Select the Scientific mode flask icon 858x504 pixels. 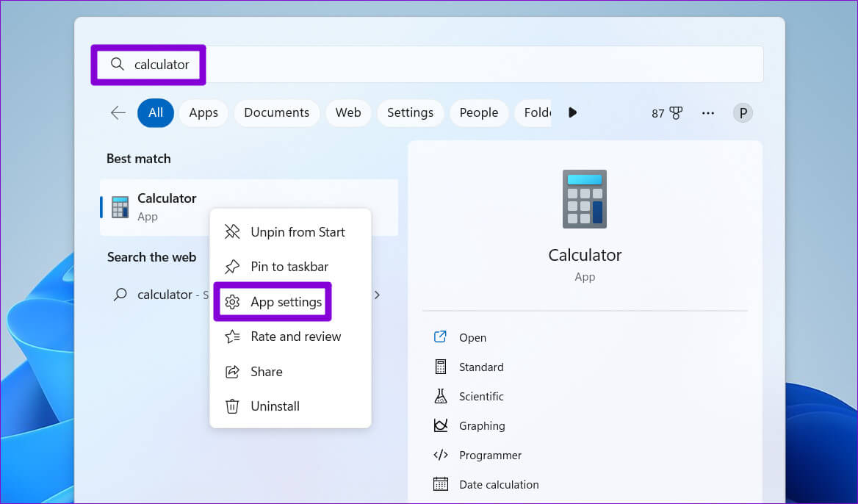coord(441,396)
